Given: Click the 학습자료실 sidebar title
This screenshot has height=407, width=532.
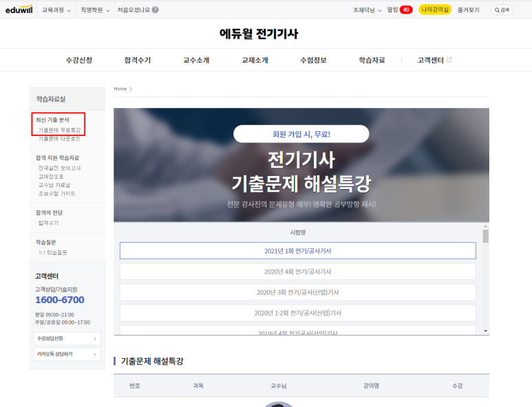Looking at the screenshot, I should coord(51,99).
